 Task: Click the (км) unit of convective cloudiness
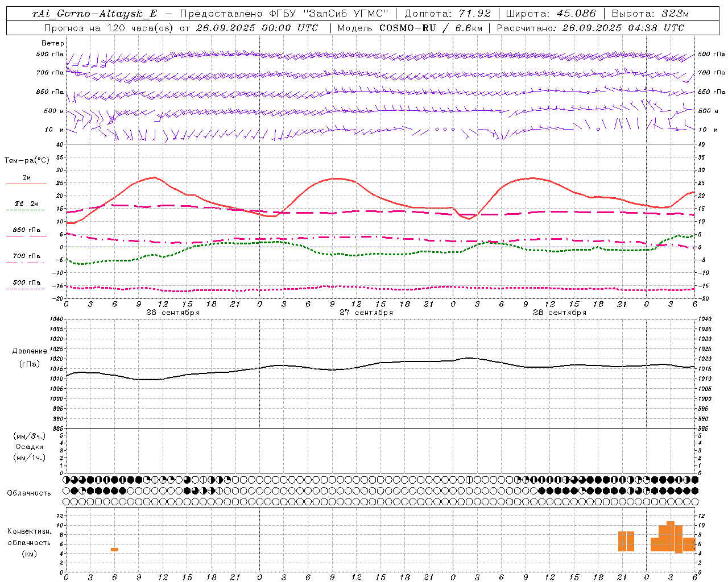(30, 554)
